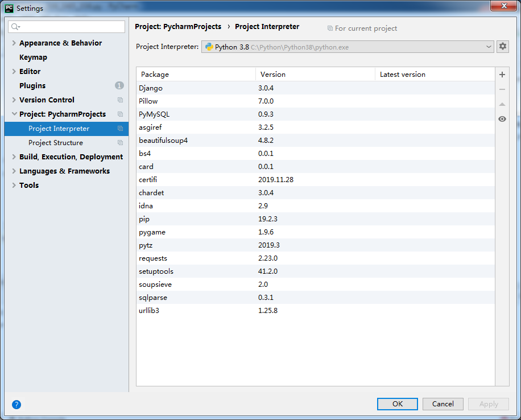The height and width of the screenshot is (420, 521).
Task: Click the plus icon to install package
Action: (502, 75)
